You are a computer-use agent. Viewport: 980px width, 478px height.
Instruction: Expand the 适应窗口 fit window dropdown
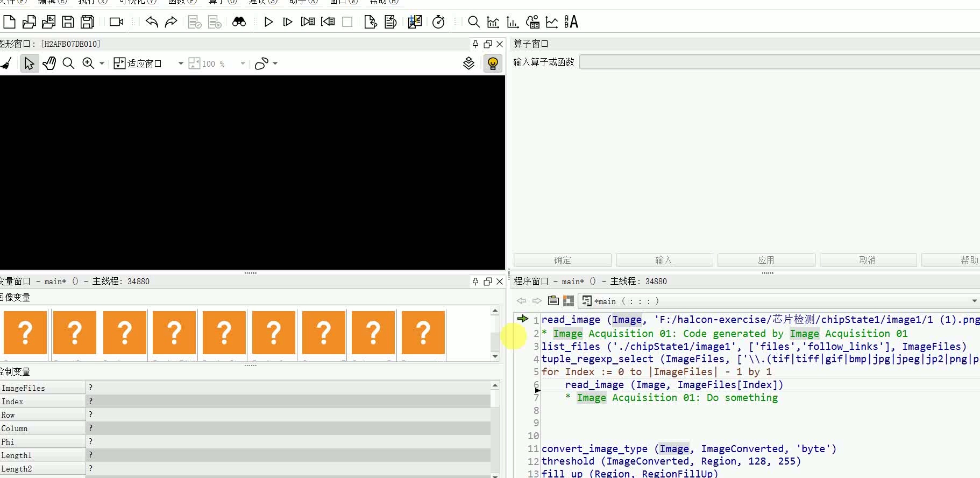tap(181, 64)
